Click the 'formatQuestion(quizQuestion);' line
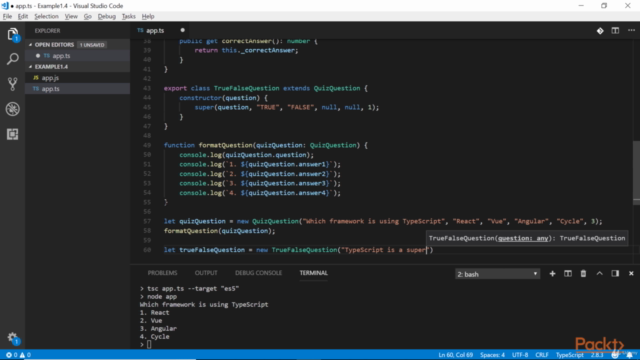Screen dimensions: 640x360 click(220, 231)
